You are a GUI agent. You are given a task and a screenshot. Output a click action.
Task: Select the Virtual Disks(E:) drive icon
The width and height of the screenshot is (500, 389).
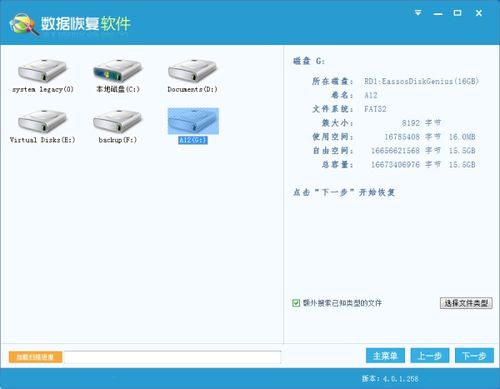pos(42,122)
